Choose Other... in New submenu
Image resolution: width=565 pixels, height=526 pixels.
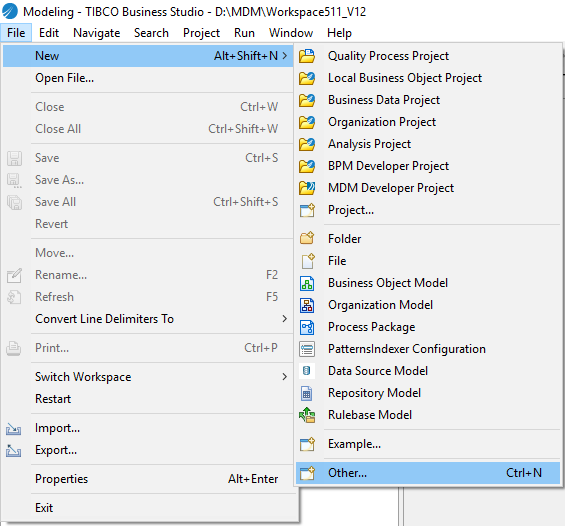428,473
